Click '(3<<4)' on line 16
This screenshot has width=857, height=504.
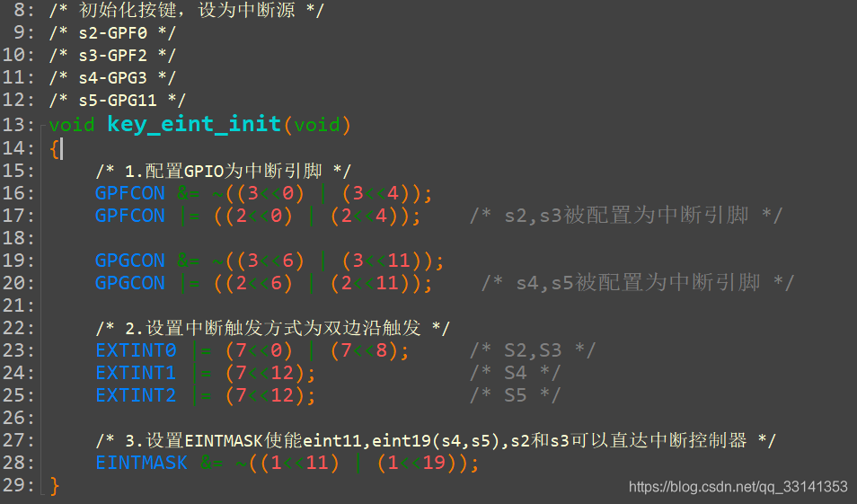376,193
